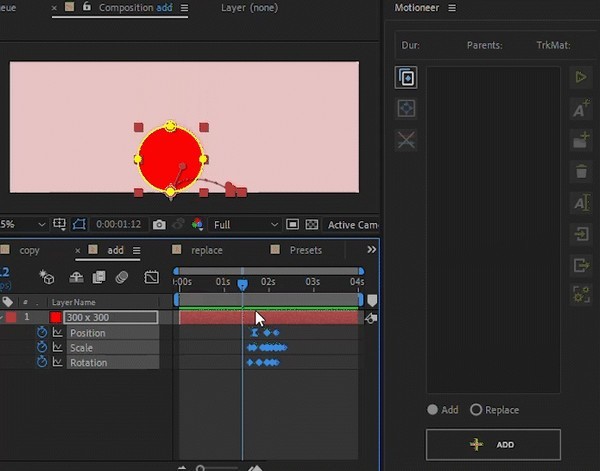The height and width of the screenshot is (471, 600).
Task: Click the Motioneer settings gear icon
Action: [581, 294]
